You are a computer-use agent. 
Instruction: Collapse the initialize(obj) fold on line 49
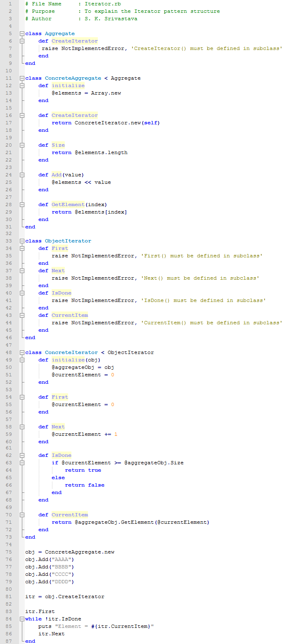pos(21,360)
